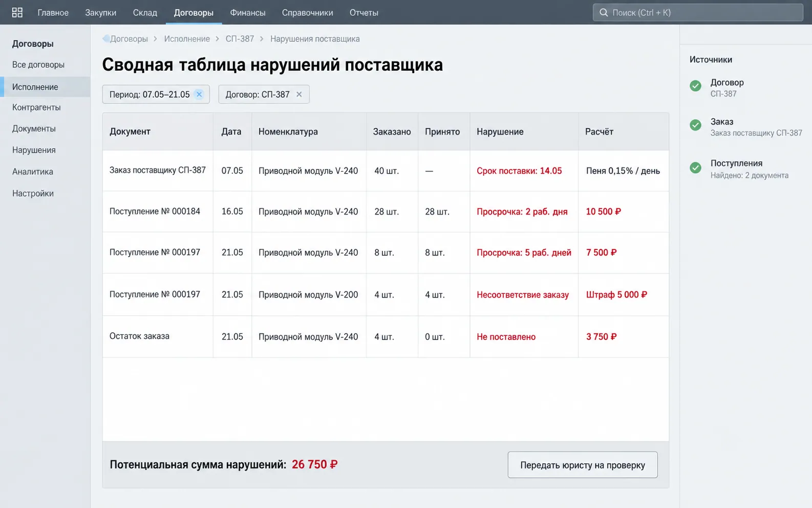Navigate to the СП-387 breadcrumb
This screenshot has height=508, width=812.
click(x=240, y=39)
